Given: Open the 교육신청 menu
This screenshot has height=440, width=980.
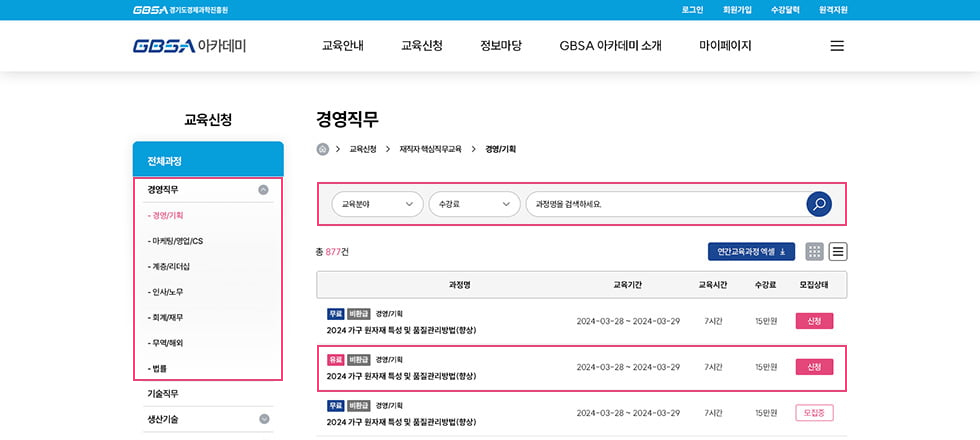Looking at the screenshot, I should coord(422,46).
